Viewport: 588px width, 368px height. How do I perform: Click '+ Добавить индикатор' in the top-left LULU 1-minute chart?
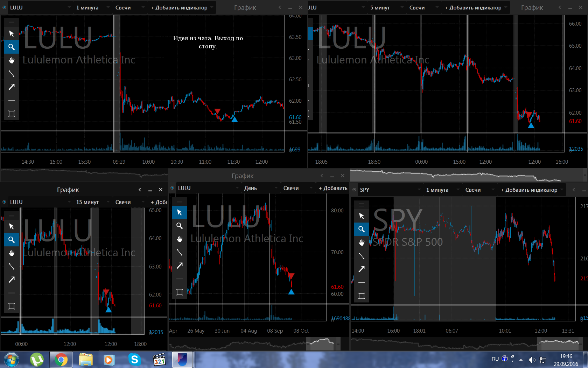click(x=182, y=7)
